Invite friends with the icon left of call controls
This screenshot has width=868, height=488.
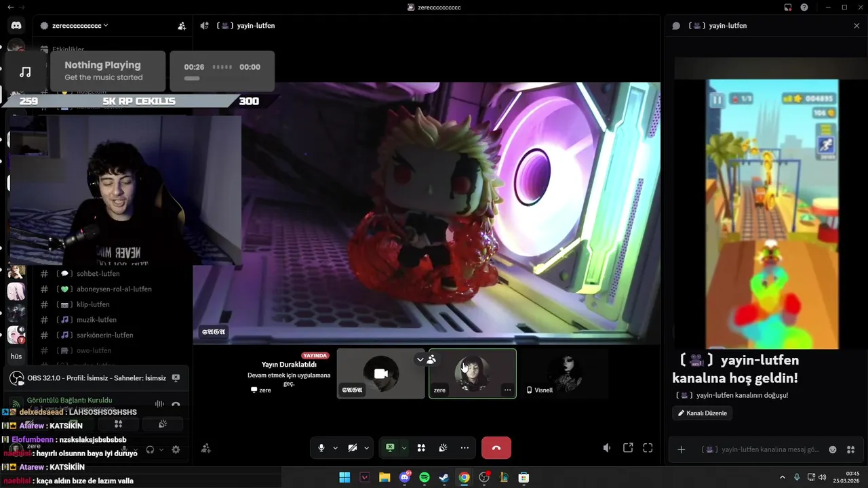click(x=206, y=448)
